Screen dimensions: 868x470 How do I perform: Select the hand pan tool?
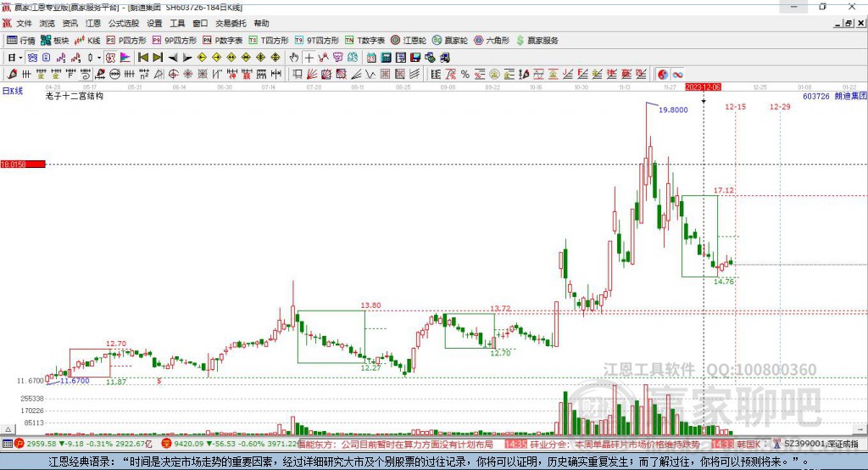[293, 58]
